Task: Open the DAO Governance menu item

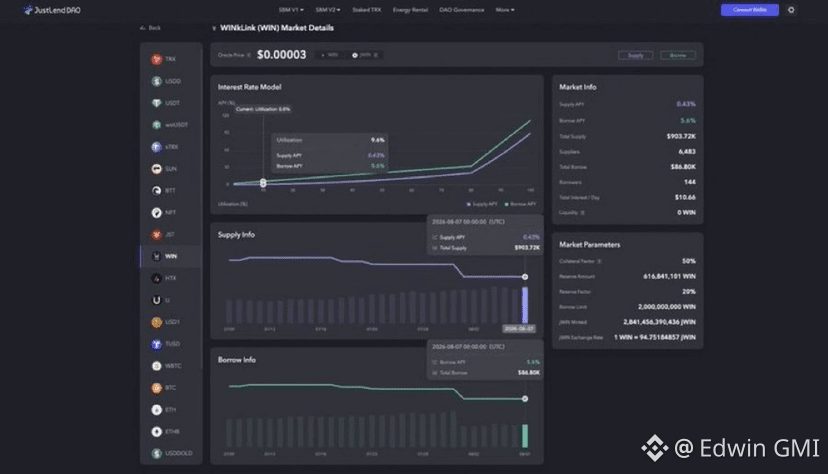Action: (462, 10)
